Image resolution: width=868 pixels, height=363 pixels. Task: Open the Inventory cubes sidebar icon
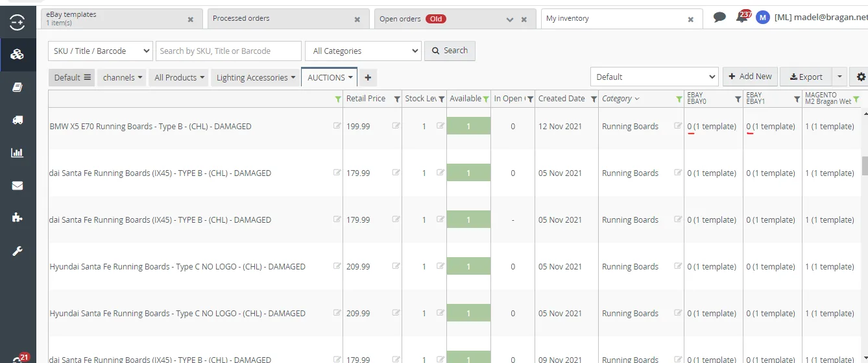click(18, 54)
